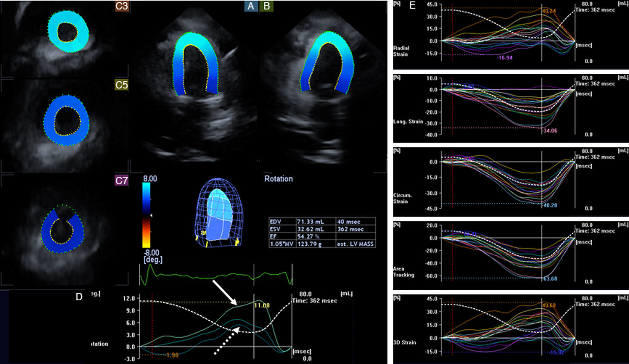Click the -34.06 longitudinal strain peak value
The image size is (629, 364).
point(549,131)
